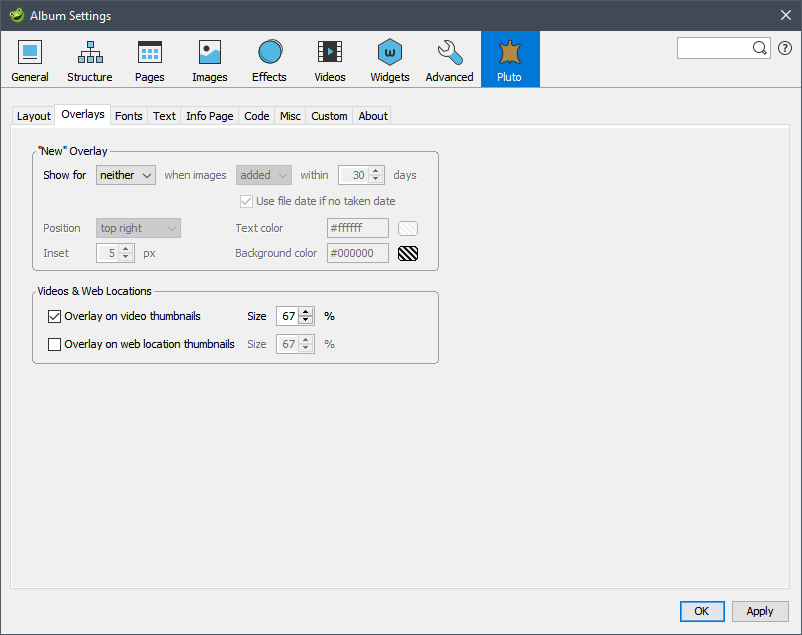The height and width of the screenshot is (635, 802).
Task: Open the Pages settings section
Action: point(149,60)
